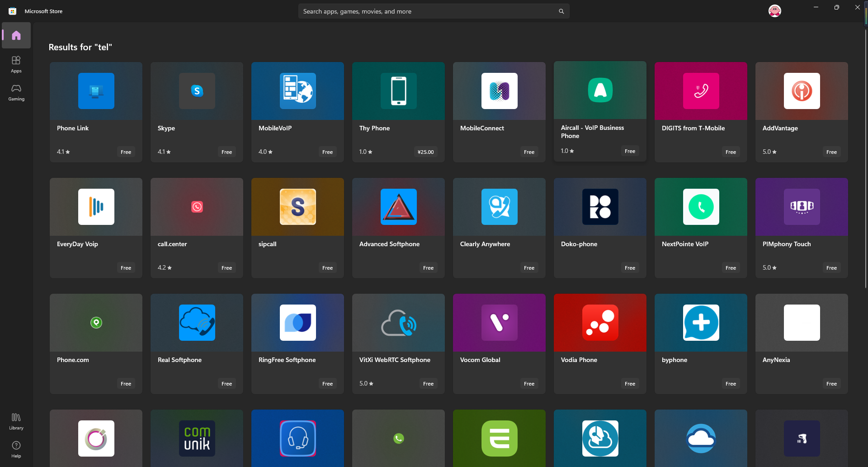Open the Help page
Viewport: 868px width, 467px height.
point(16,449)
